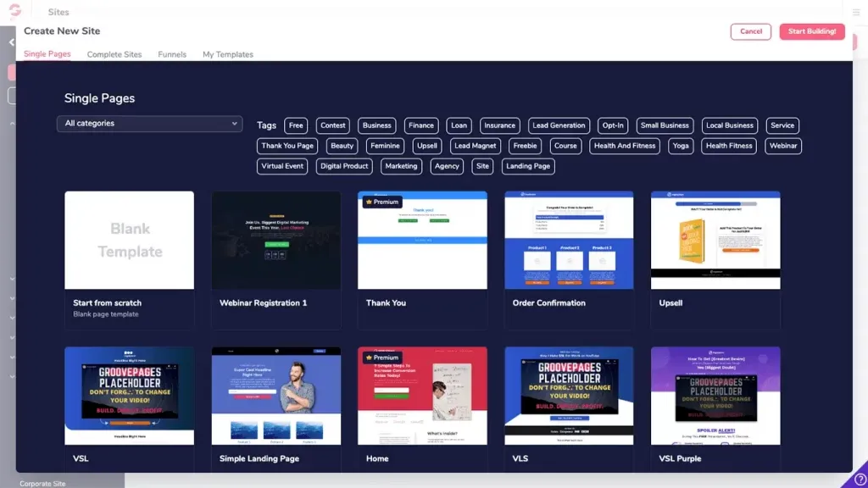Click the Groove logo icon
The image size is (868, 488).
(x=15, y=10)
